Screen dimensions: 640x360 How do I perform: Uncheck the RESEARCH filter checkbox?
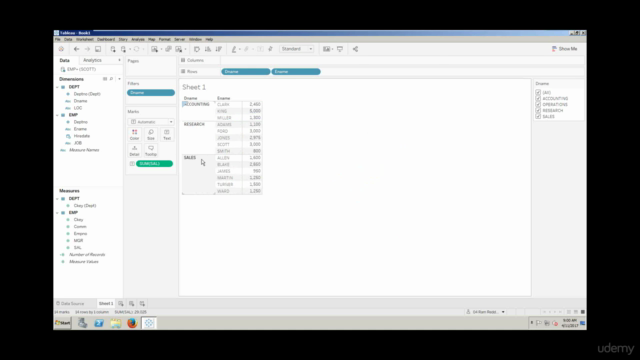pyautogui.click(x=538, y=111)
